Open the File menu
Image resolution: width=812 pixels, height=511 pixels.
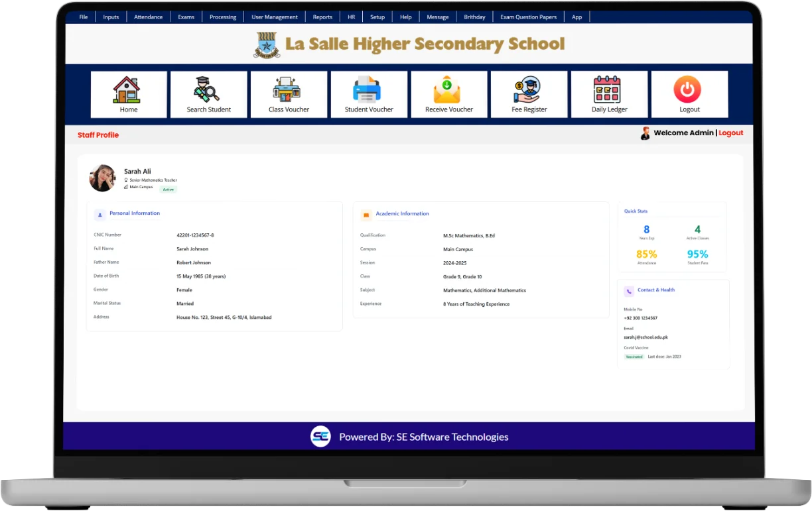pos(84,17)
